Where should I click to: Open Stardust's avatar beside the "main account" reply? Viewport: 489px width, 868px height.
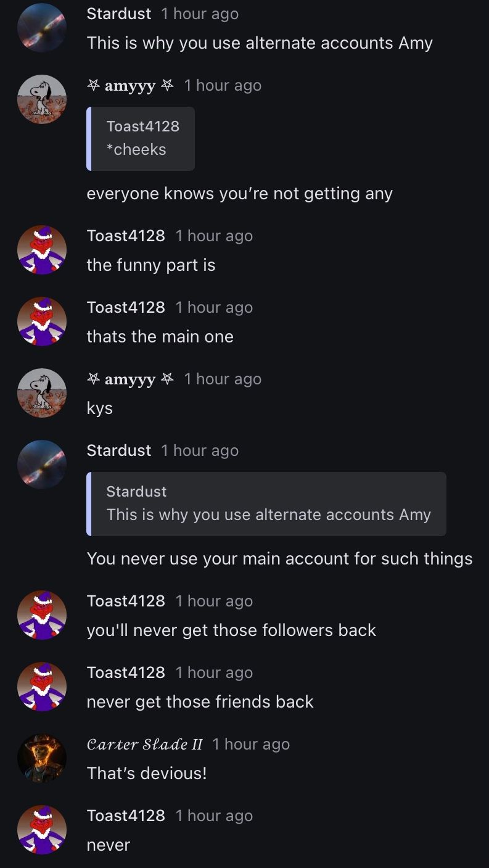tap(42, 465)
